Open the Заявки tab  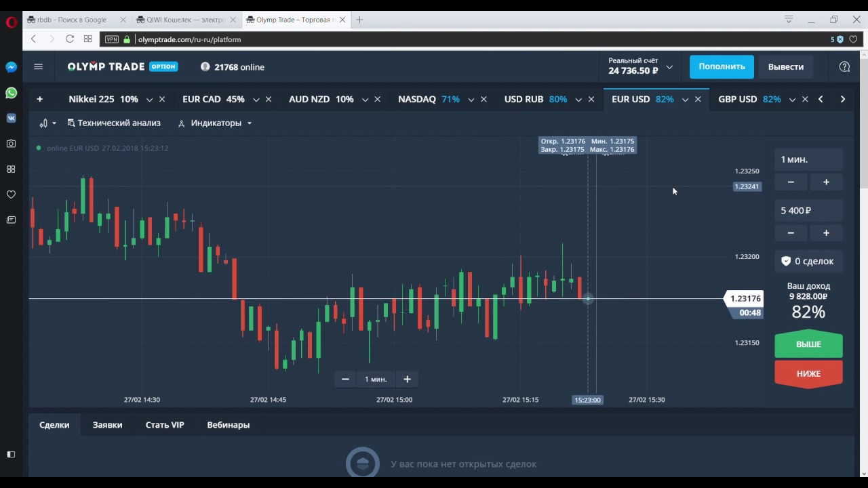click(x=107, y=425)
